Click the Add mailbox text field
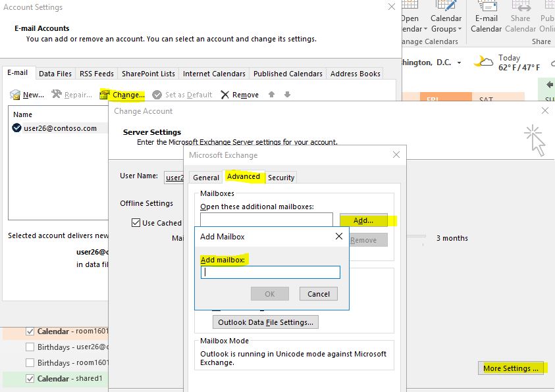The width and height of the screenshot is (555, 392). click(x=270, y=272)
